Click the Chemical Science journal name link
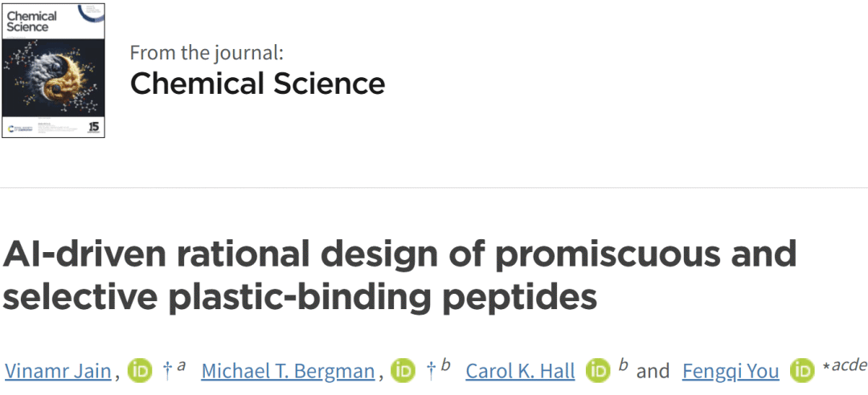This screenshot has height=395, width=868. 257,83
